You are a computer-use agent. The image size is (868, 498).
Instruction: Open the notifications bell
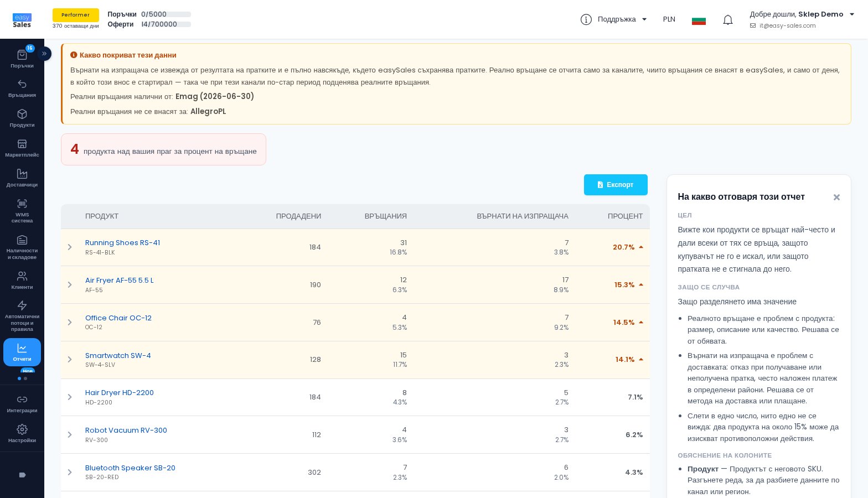pos(728,20)
